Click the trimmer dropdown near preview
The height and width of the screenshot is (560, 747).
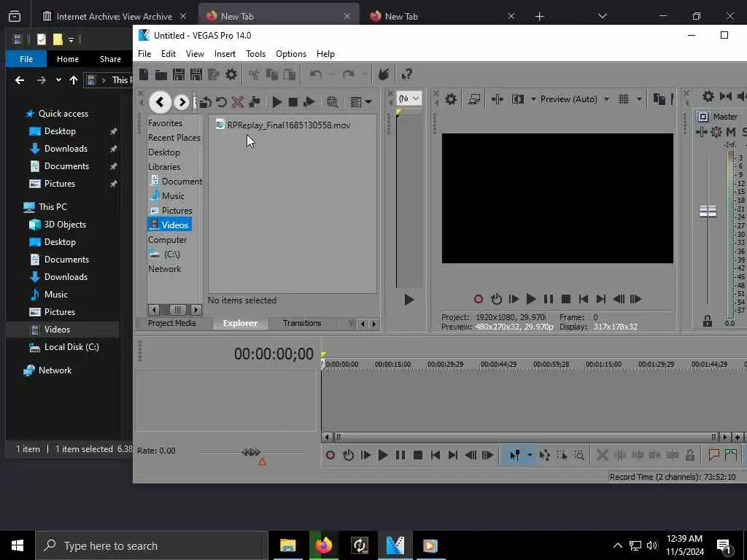pos(409,98)
